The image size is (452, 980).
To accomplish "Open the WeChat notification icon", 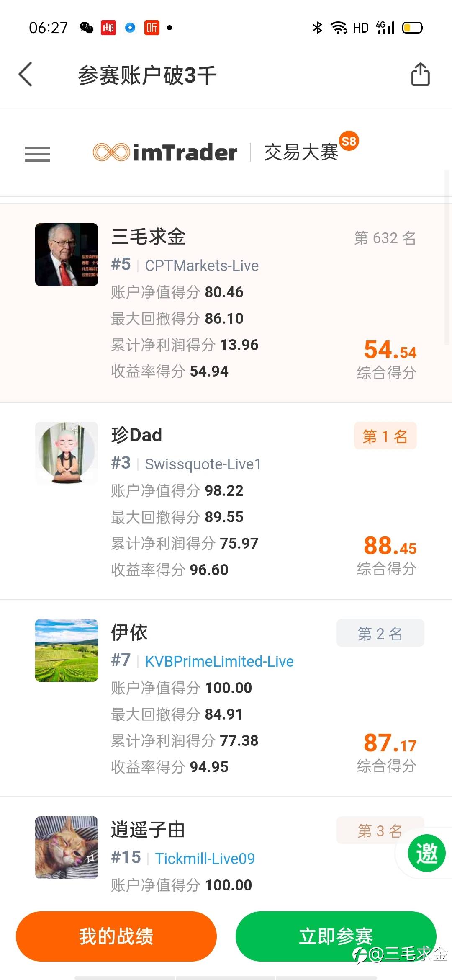I will pyautogui.click(x=87, y=28).
